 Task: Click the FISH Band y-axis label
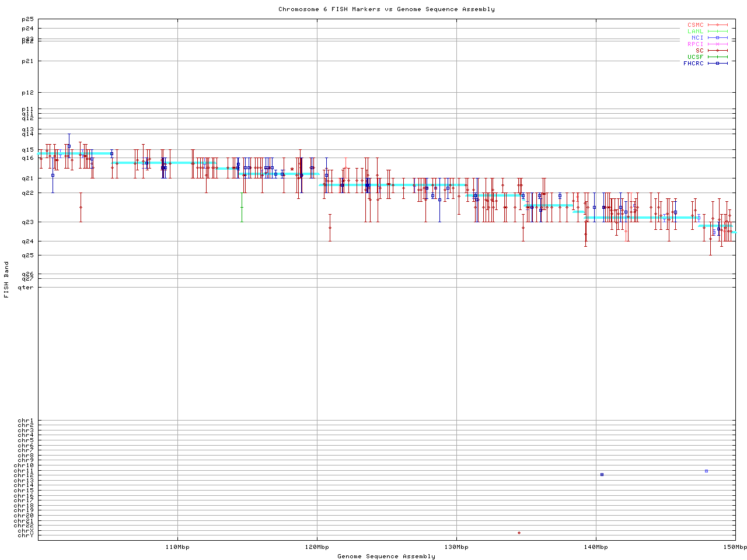(6, 279)
